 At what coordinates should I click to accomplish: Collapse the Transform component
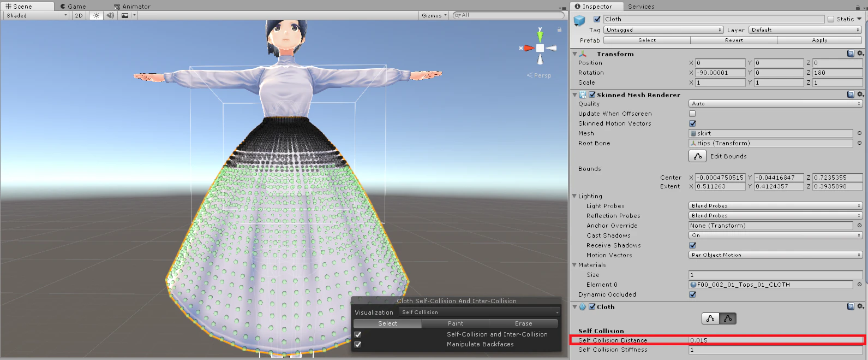click(574, 54)
